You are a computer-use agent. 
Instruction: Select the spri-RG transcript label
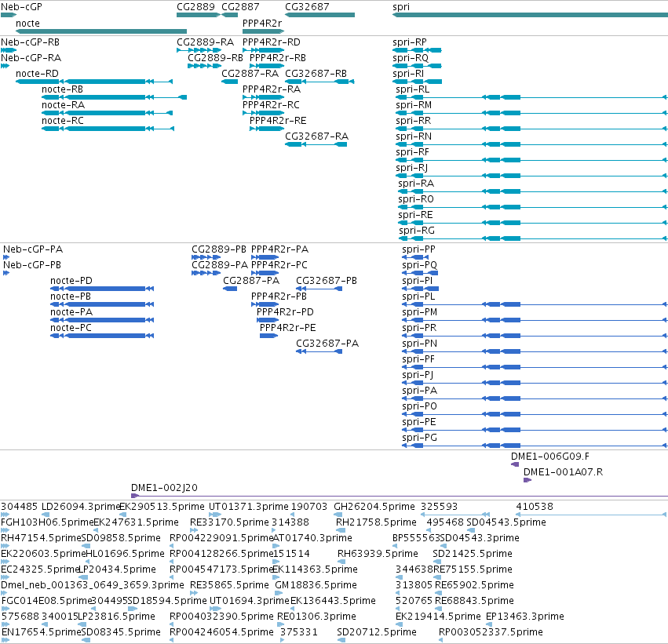(x=417, y=231)
